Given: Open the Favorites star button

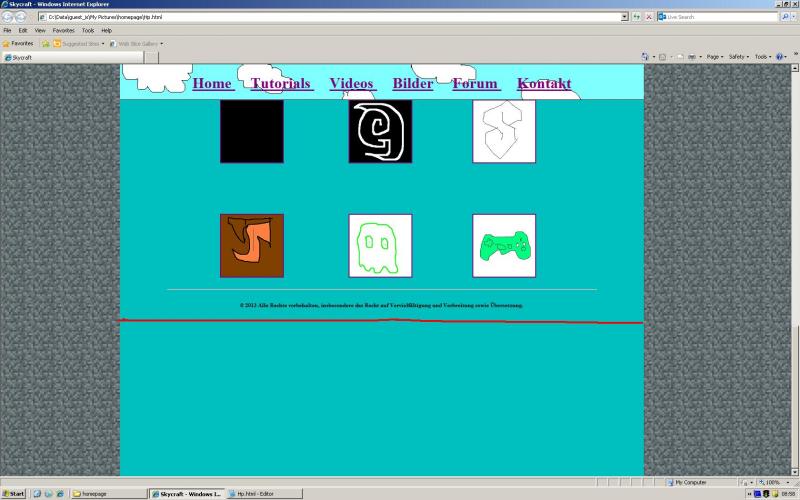Looking at the screenshot, I should [17, 44].
